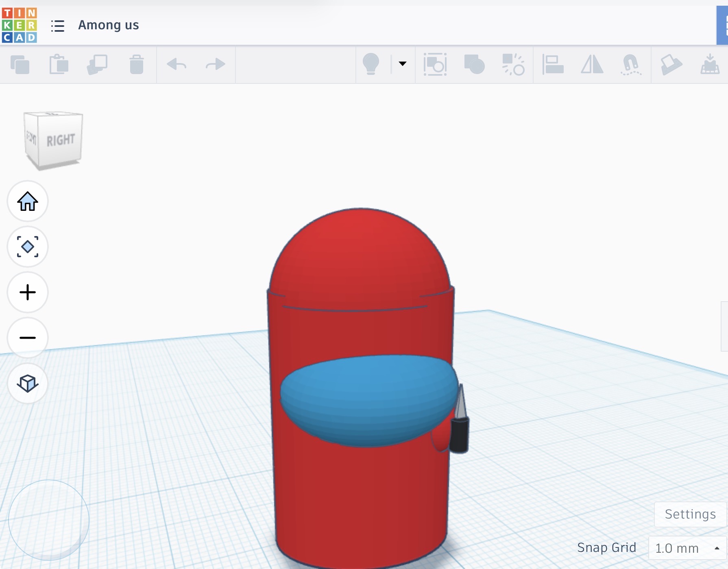Click the Undo arrow

click(177, 64)
